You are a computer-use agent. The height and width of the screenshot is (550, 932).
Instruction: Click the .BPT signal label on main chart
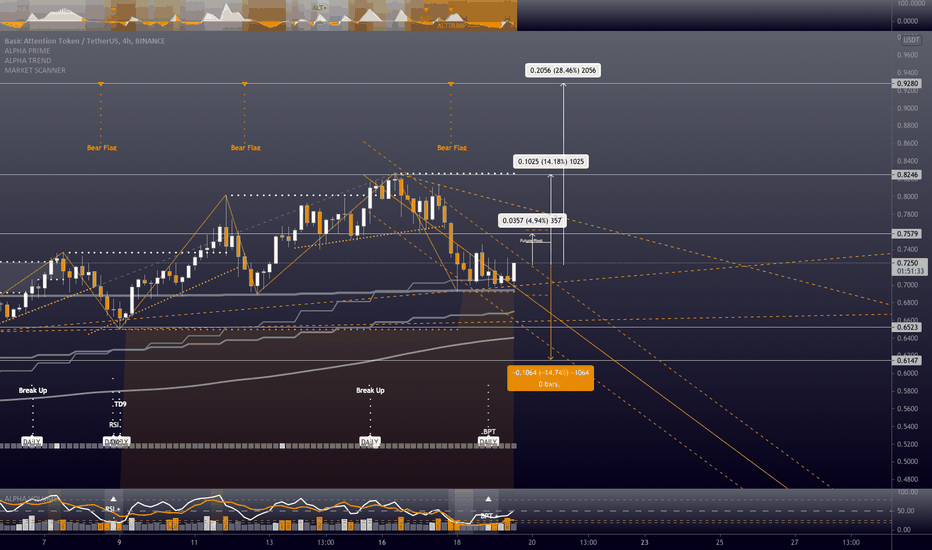(489, 432)
